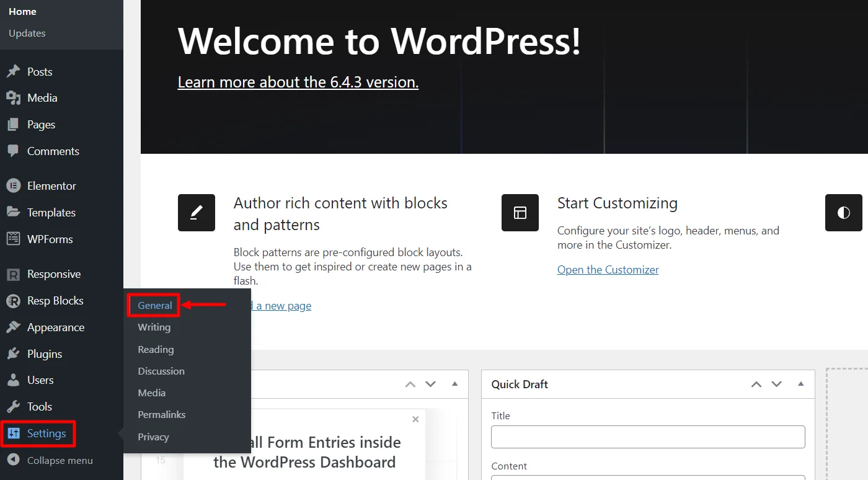This screenshot has width=868, height=480.
Task: Open the Updates page
Action: (27, 33)
